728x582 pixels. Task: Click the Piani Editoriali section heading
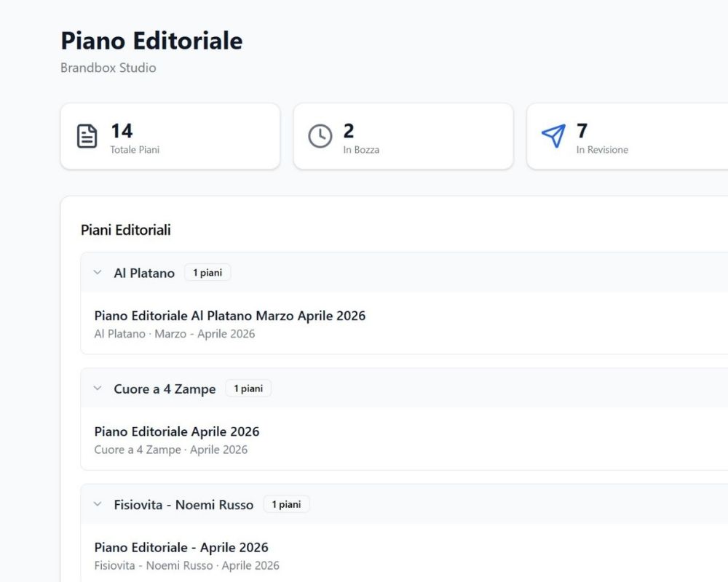click(125, 230)
